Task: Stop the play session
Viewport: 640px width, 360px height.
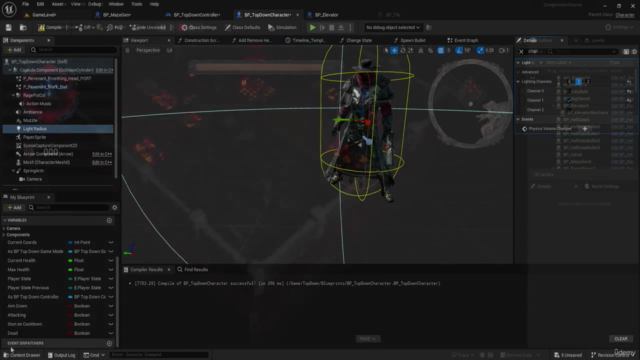Action: [331, 27]
